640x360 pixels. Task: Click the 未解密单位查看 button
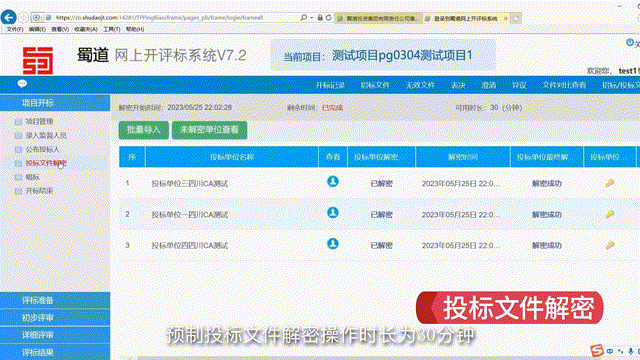[x=209, y=130]
